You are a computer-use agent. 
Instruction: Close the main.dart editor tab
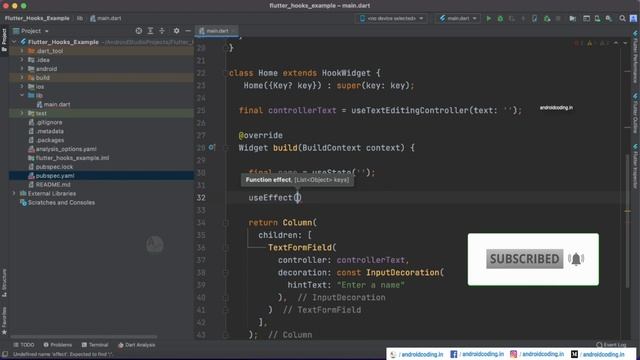pyautogui.click(x=234, y=31)
